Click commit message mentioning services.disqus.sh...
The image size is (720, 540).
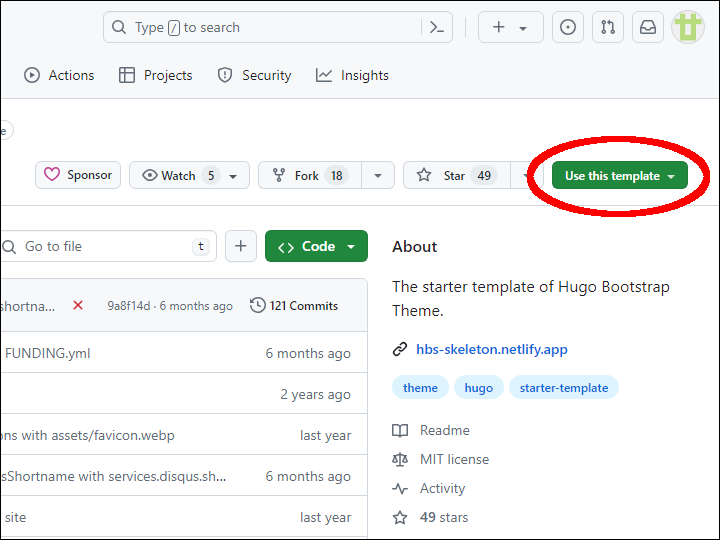pos(113,476)
